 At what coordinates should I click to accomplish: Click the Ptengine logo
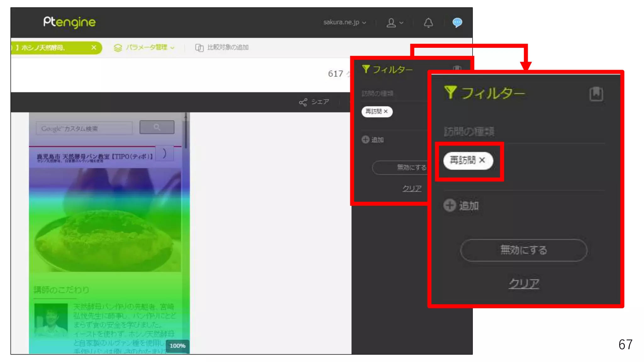[x=69, y=22]
